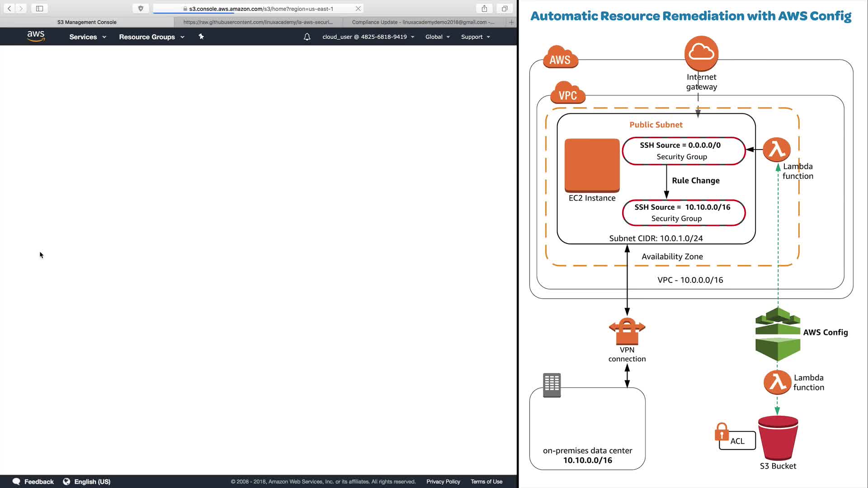Click the Feedback button in footer
868x488 pixels.
click(x=33, y=482)
